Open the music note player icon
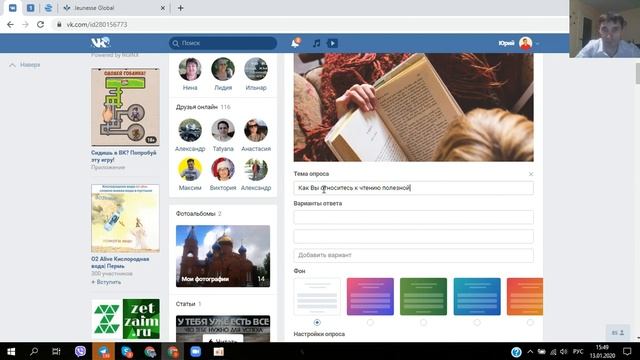 click(316, 43)
